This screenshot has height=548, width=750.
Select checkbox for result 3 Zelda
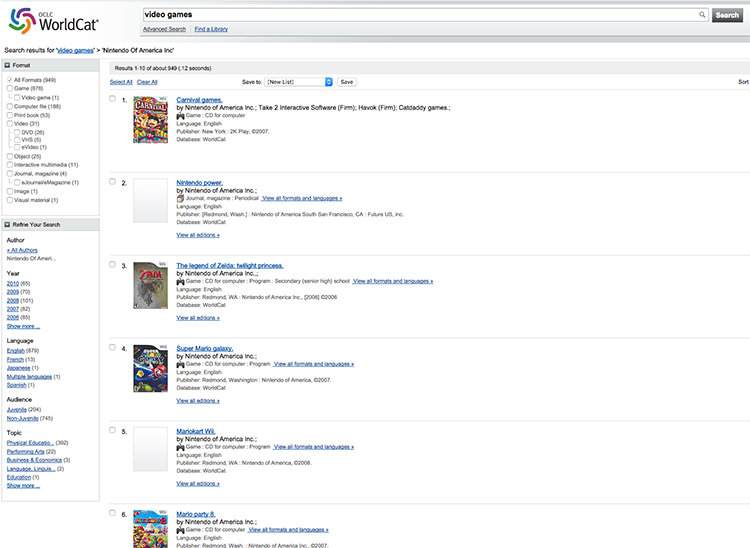click(x=112, y=264)
